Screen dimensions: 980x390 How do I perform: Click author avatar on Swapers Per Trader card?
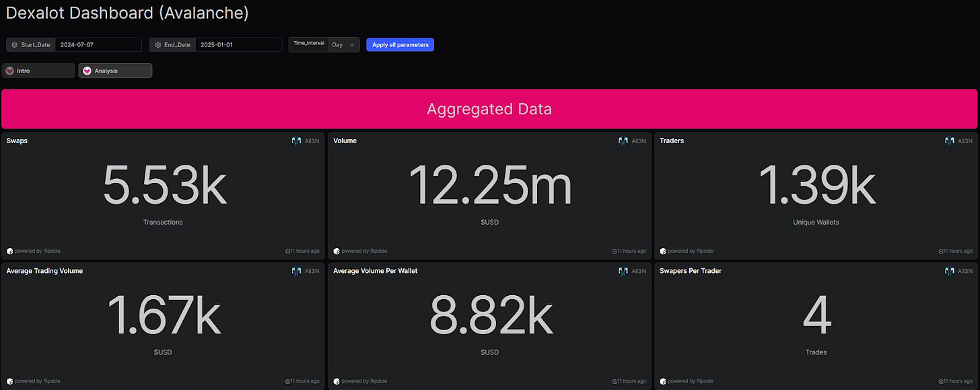pos(950,271)
